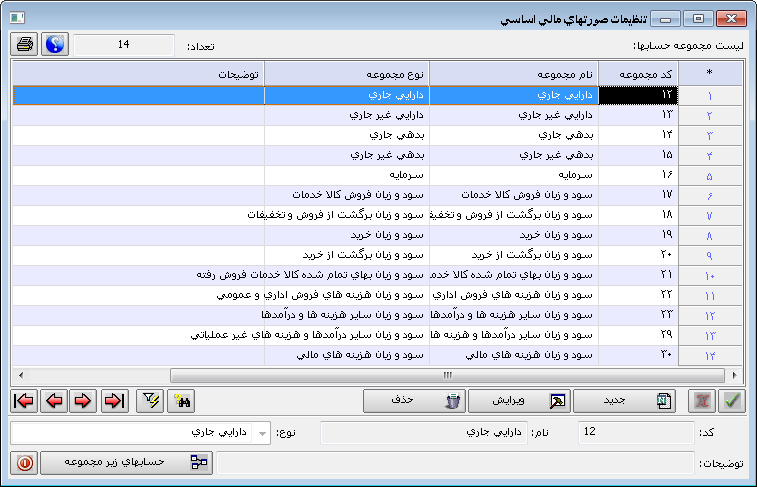Maximize the settings window
Image resolution: width=757 pixels, height=487 pixels.
[698, 19]
